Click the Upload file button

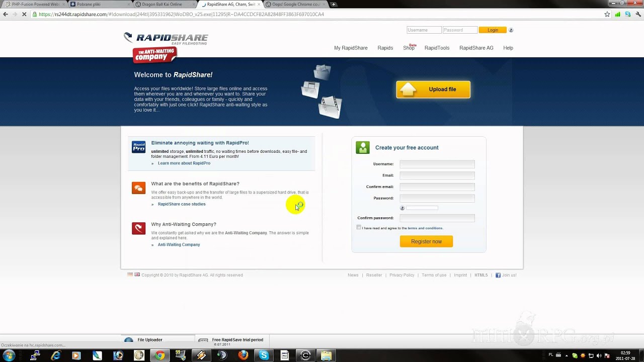[433, 89]
